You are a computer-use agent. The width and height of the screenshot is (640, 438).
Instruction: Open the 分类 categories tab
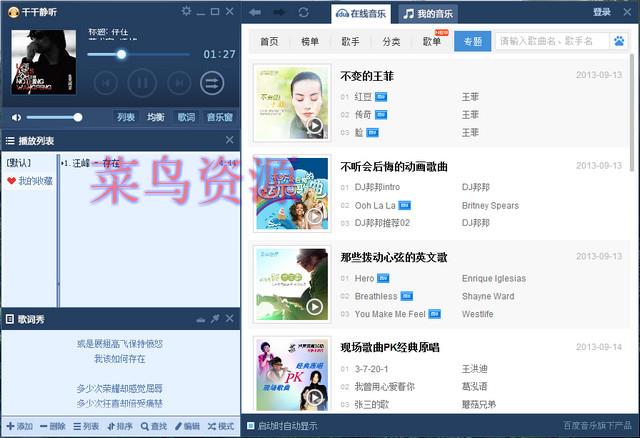[391, 41]
